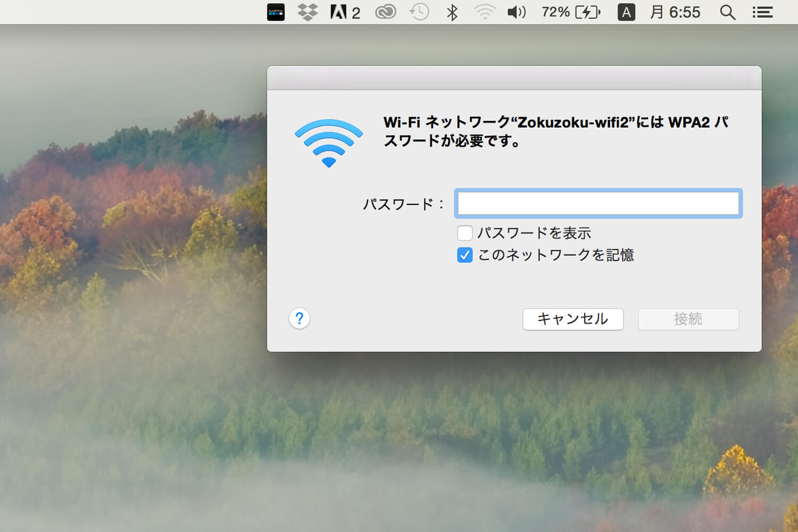
Task: Open the Time Machine status icon
Action: [419, 12]
